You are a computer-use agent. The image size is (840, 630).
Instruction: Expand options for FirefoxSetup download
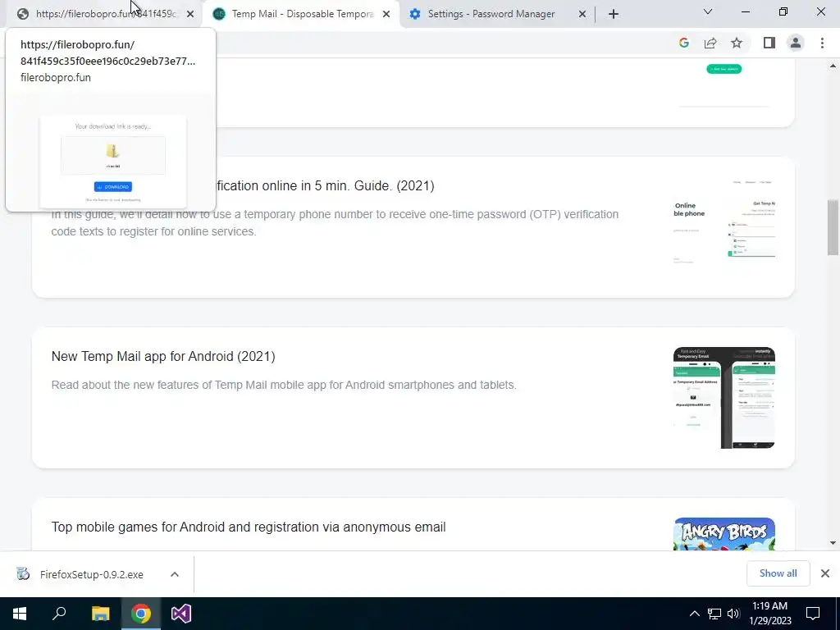[x=175, y=574]
